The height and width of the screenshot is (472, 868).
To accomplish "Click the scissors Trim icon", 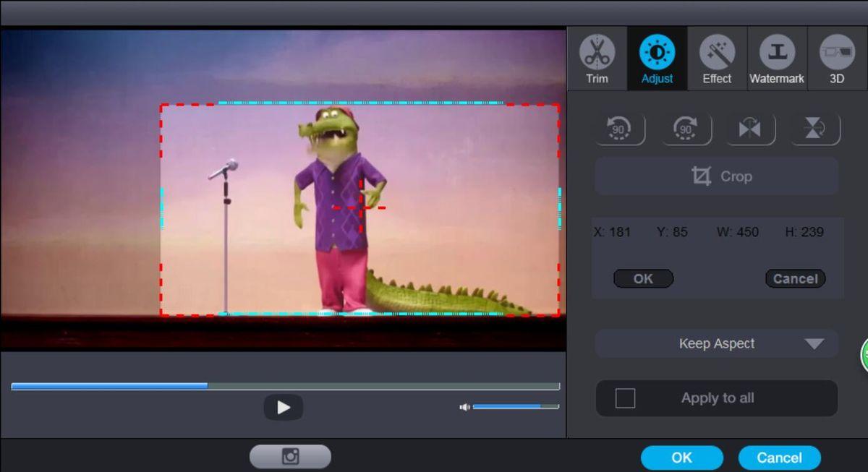I will (x=597, y=53).
